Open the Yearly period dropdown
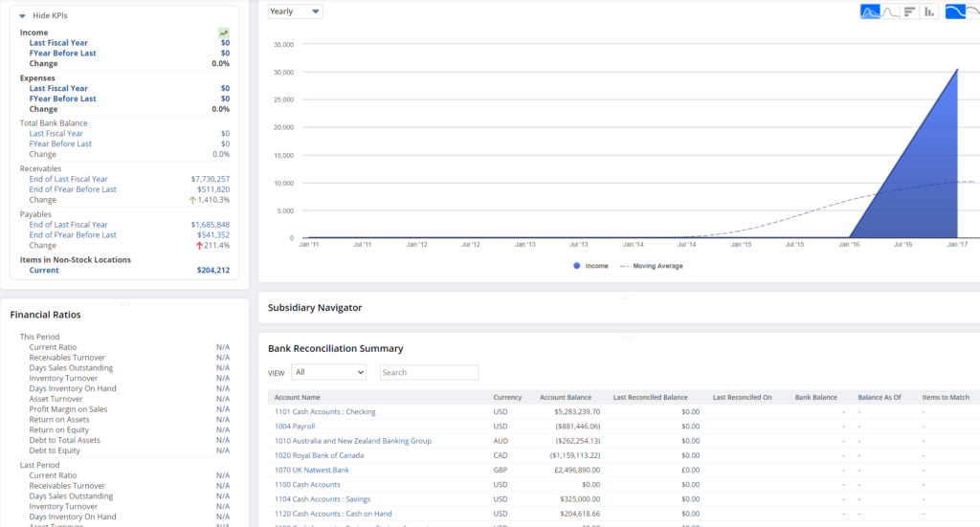Image resolution: width=980 pixels, height=527 pixels. pyautogui.click(x=295, y=11)
